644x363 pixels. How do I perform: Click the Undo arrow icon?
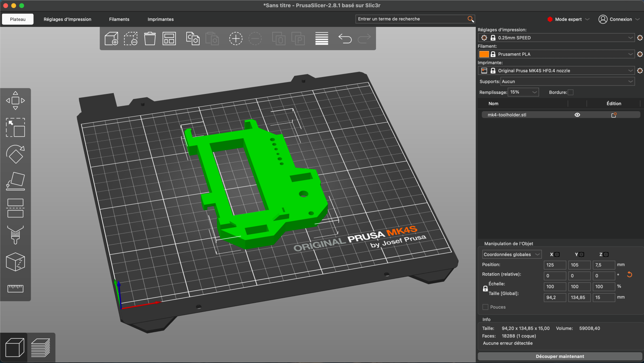pos(345,39)
